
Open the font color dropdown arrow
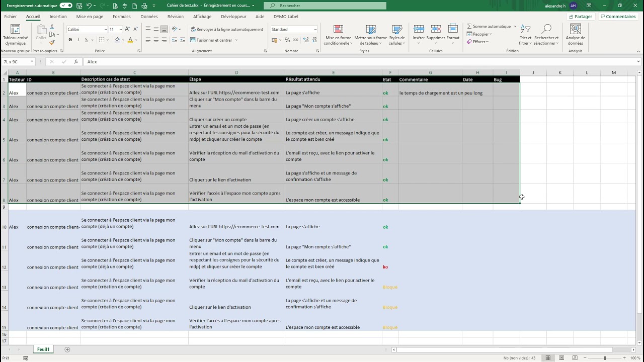(136, 40)
